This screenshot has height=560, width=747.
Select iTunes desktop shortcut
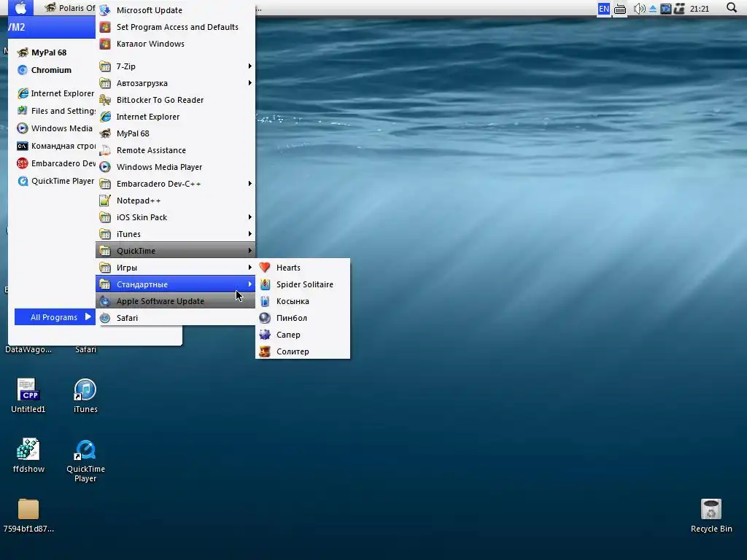coord(85,395)
